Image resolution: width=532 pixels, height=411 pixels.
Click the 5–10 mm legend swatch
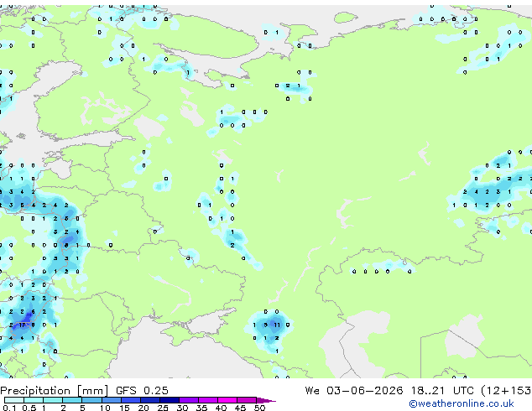coord(91,400)
